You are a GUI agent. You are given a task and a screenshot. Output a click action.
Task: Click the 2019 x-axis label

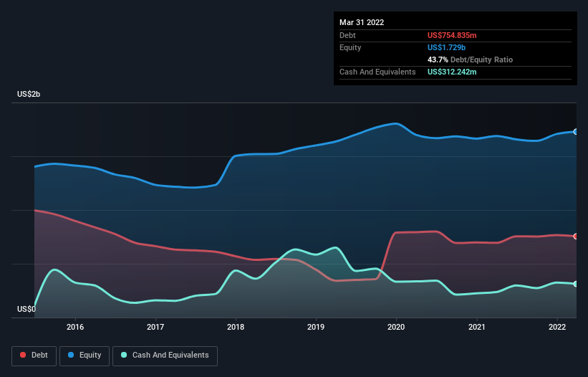tap(316, 327)
